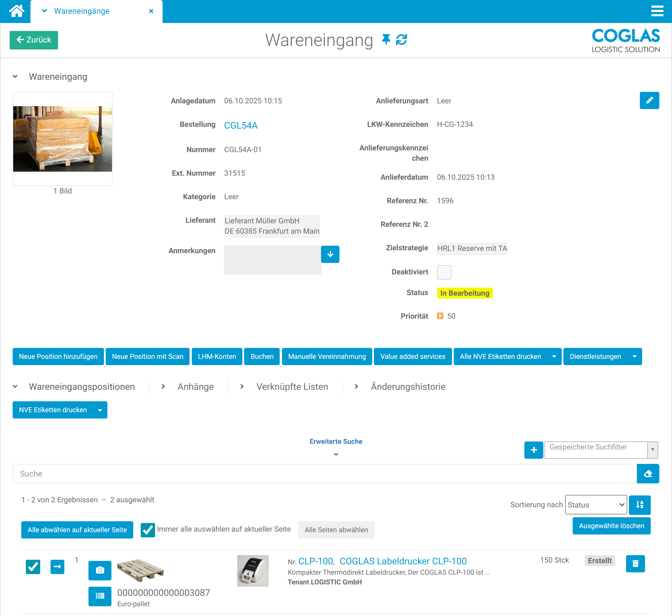Open the Änderungshistorie section
Viewport: 672px width, 616px height.
click(408, 386)
